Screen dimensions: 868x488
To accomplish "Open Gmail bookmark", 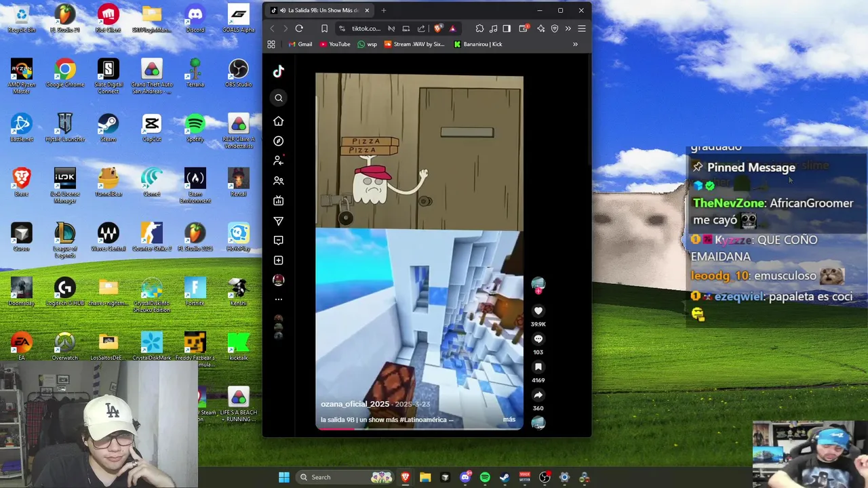I will pyautogui.click(x=300, y=44).
